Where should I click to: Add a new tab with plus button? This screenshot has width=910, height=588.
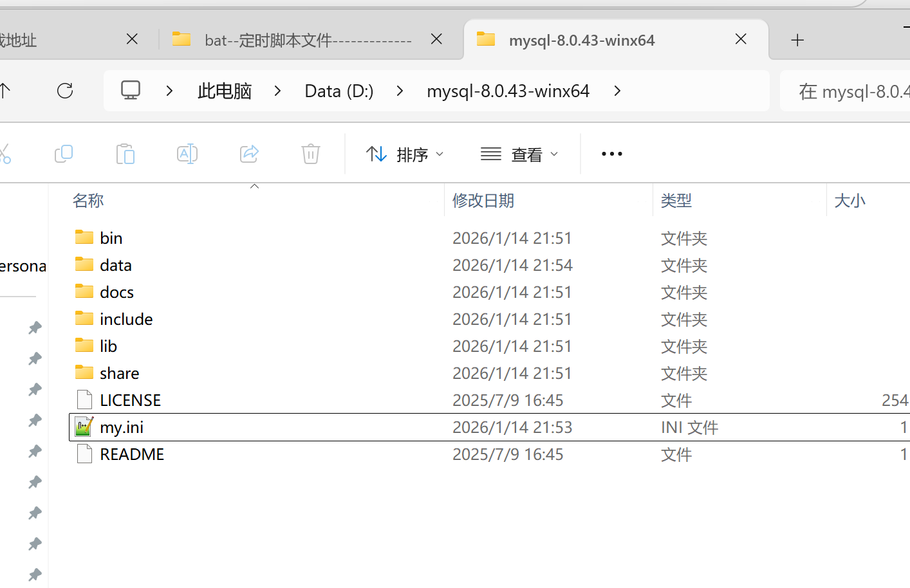pyautogui.click(x=797, y=40)
